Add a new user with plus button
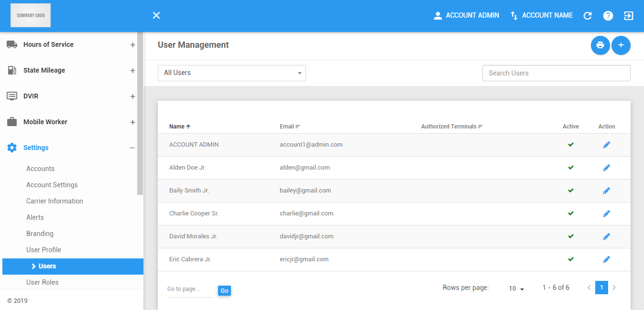The image size is (644, 310). point(621,45)
